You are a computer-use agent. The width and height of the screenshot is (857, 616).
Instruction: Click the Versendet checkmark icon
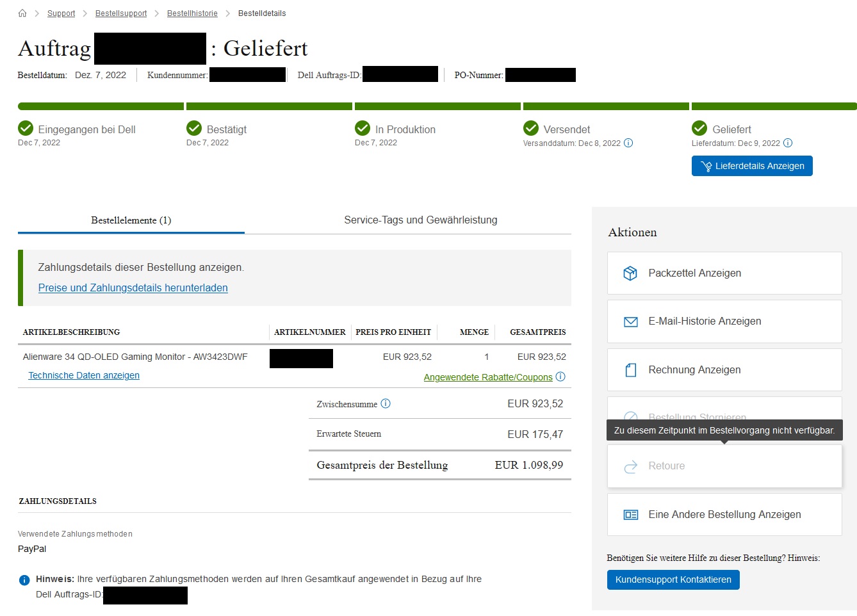[531, 128]
